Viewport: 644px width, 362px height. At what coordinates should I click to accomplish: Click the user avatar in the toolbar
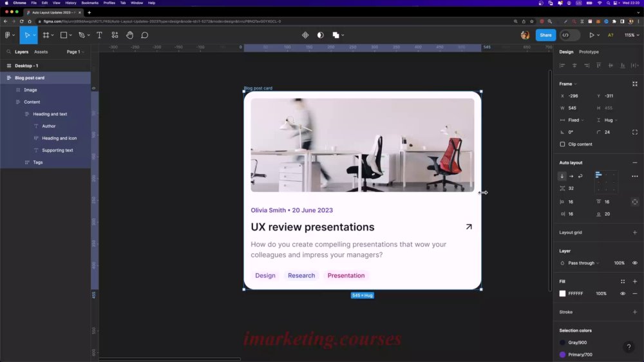525,35
